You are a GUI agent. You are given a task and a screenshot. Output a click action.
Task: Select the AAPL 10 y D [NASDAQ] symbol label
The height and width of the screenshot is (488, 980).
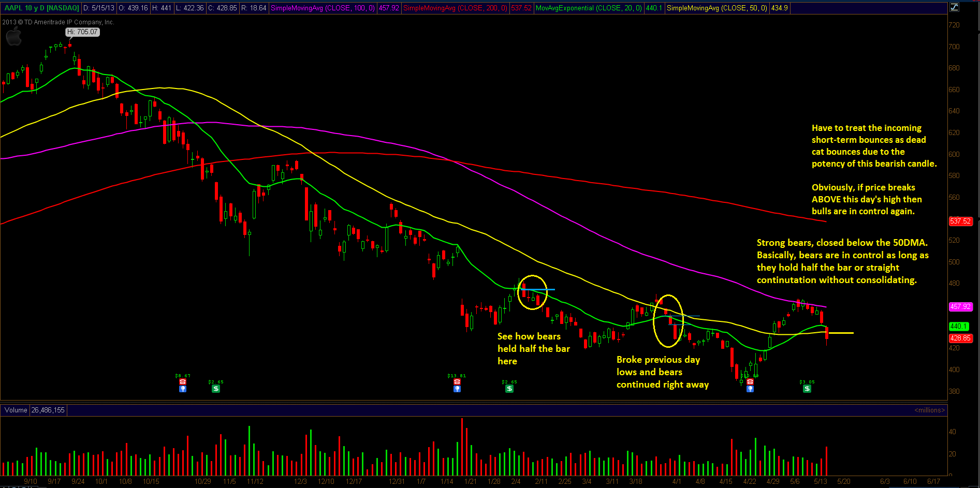[41, 8]
